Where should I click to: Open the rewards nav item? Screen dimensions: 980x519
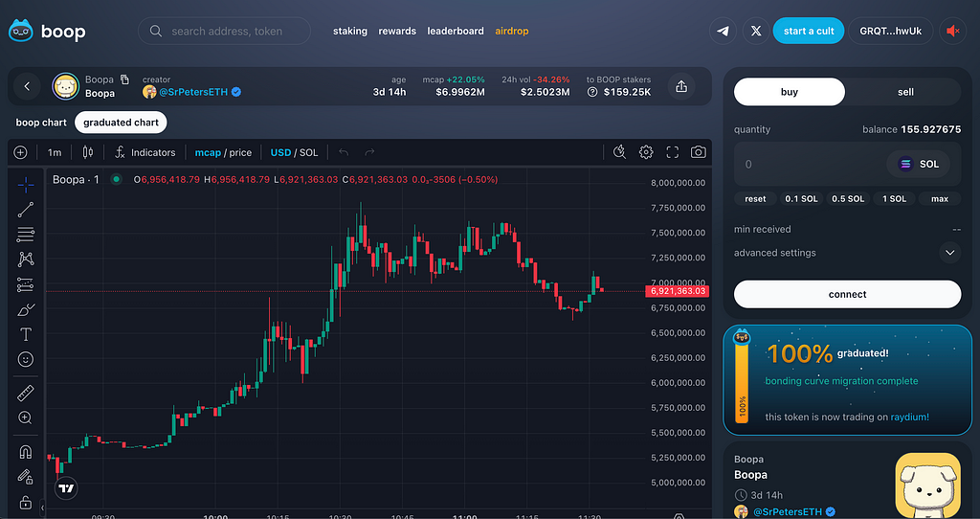[x=397, y=31]
